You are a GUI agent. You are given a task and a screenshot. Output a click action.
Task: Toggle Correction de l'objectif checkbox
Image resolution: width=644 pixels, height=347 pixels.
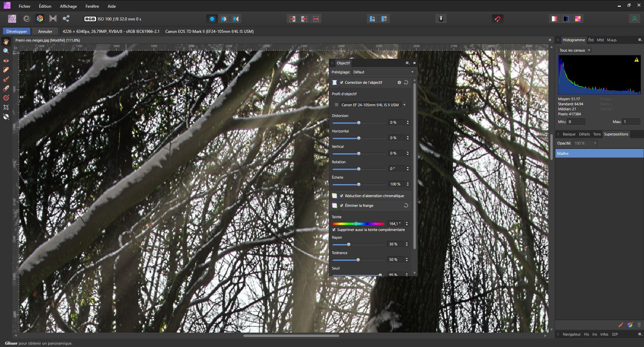pyautogui.click(x=342, y=82)
